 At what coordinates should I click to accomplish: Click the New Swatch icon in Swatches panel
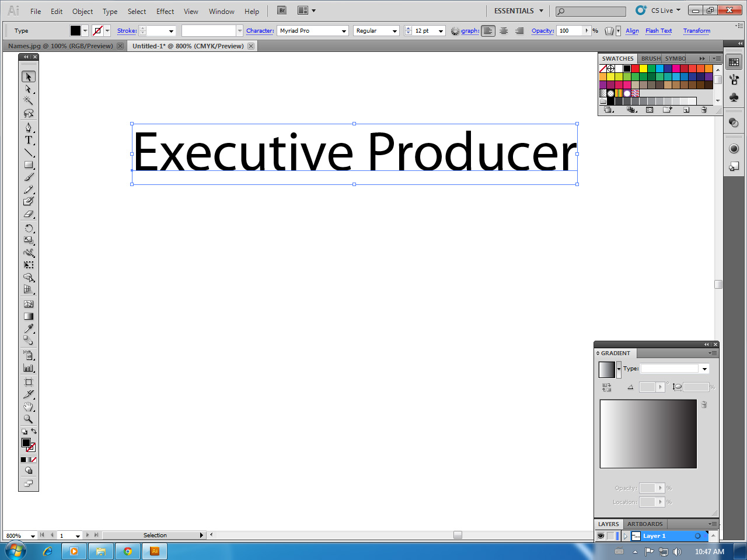tap(685, 110)
